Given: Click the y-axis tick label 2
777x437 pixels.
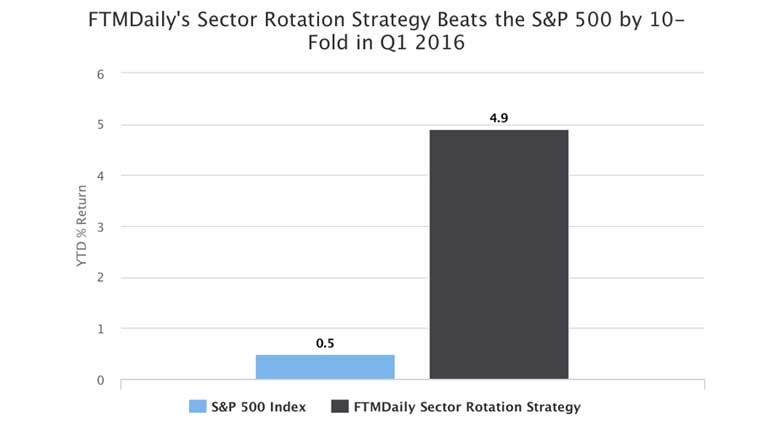Looking at the screenshot, I should 100,278.
